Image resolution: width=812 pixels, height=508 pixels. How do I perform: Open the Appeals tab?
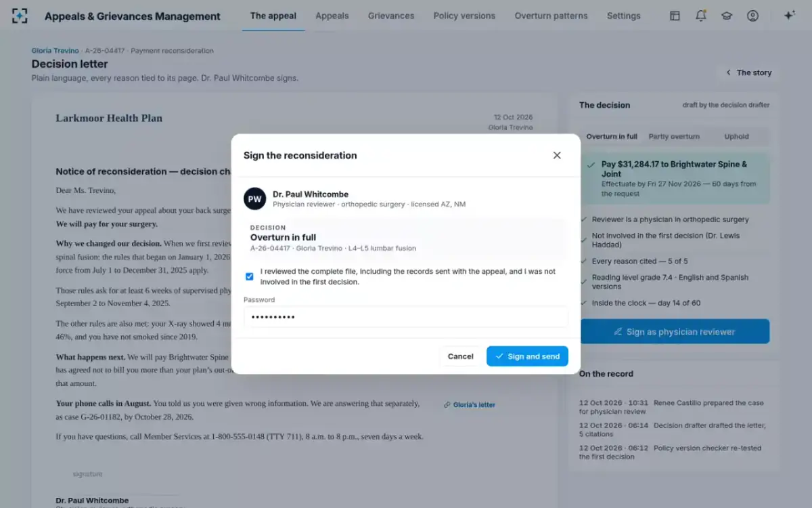332,16
